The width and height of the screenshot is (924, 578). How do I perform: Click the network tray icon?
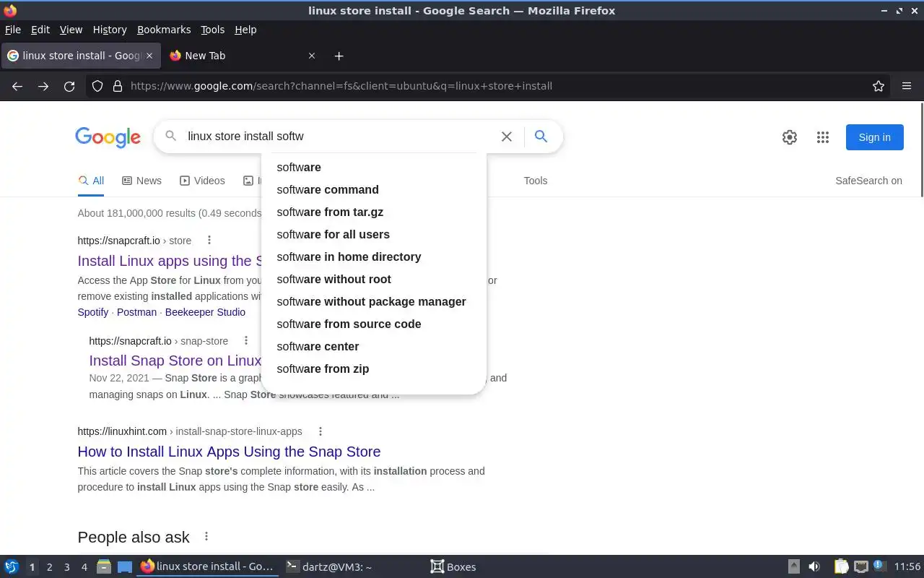(860, 566)
